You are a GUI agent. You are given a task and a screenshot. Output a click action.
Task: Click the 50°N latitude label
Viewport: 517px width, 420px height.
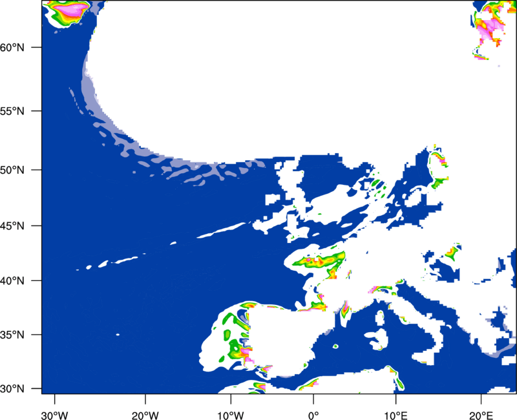(12, 170)
